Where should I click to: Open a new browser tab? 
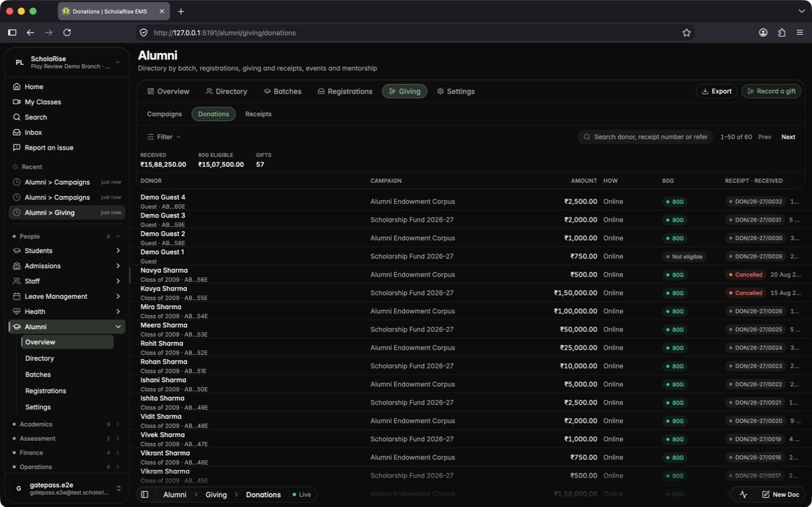click(181, 11)
